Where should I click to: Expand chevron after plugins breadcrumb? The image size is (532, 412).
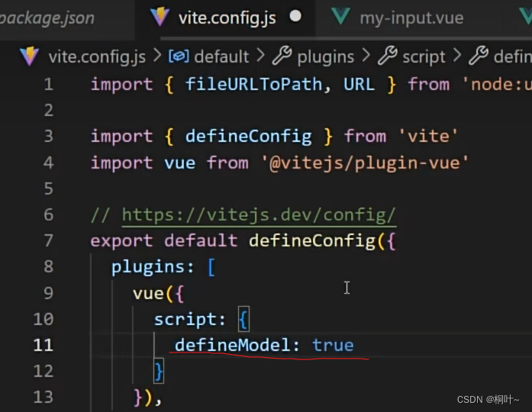tap(366, 55)
